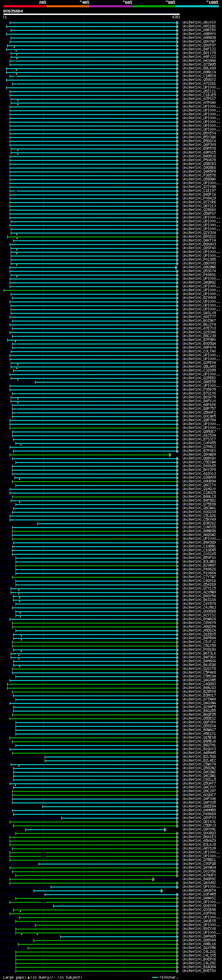Select the UniRef100_Q90YH1 label

pos(199,829)
